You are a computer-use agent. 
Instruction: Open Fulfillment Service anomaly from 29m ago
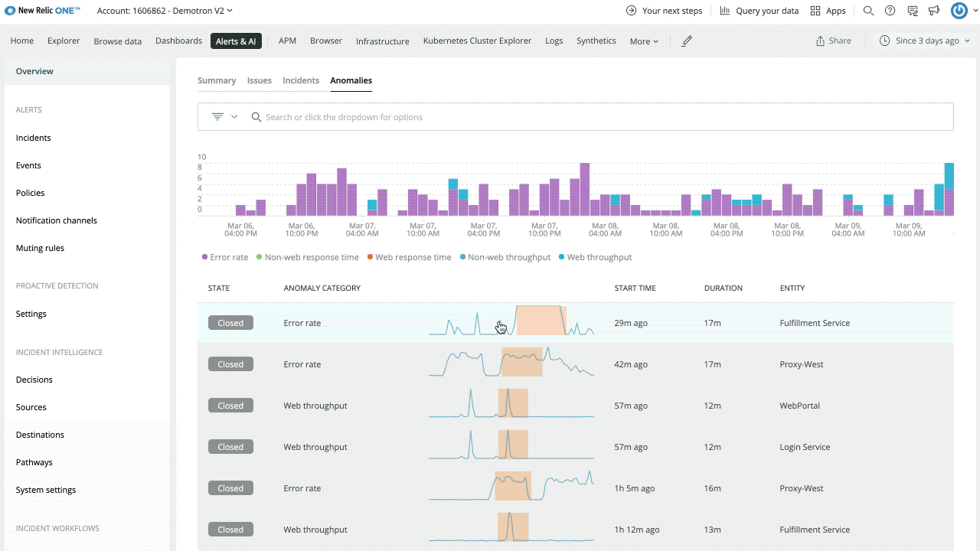(576, 323)
